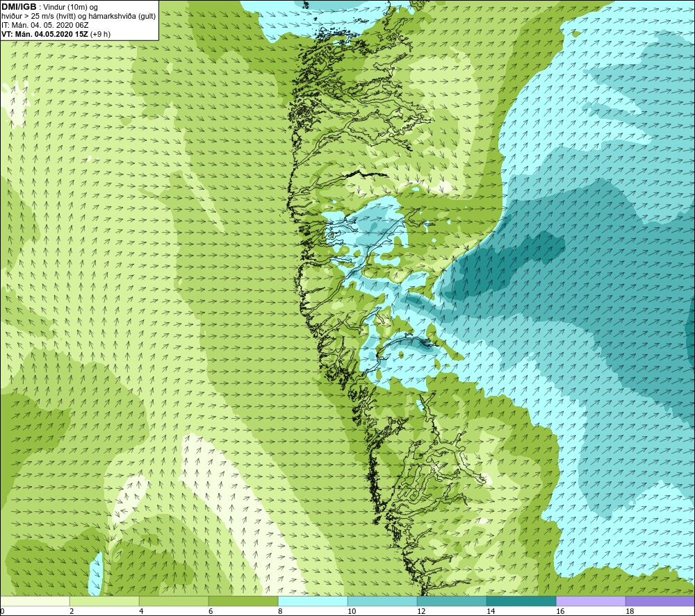The height and width of the screenshot is (616, 695).
Task: Click the 'DMI/IGB' title text
Action: point(19,7)
